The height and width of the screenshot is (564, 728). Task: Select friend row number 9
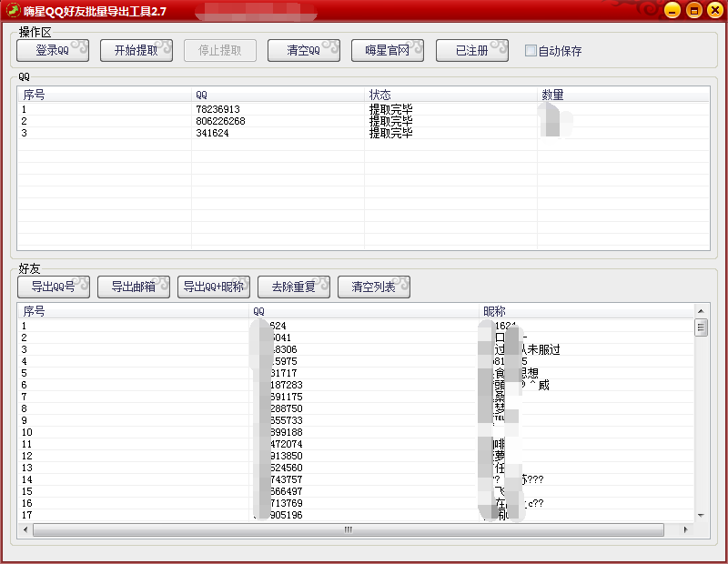356,420
